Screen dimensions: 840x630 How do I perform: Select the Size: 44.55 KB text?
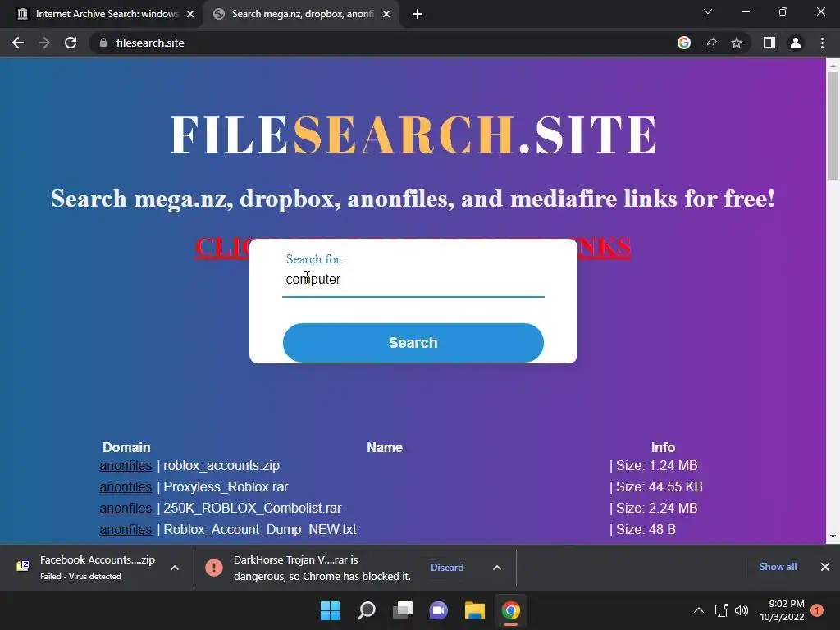tap(659, 487)
